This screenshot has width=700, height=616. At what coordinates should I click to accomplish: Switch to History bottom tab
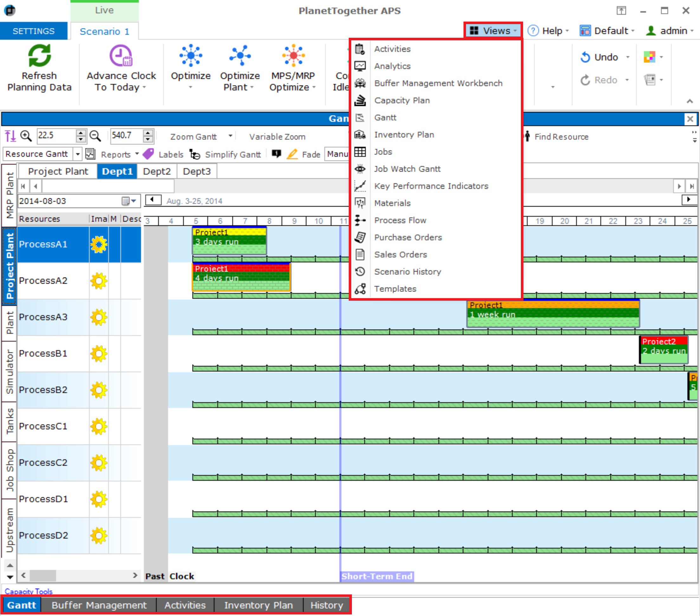click(327, 606)
